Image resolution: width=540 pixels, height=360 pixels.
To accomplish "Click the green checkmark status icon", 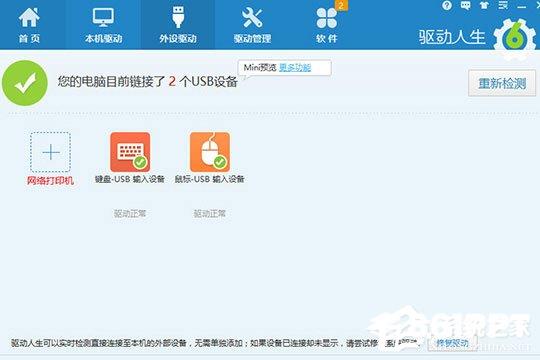I will click(25, 83).
